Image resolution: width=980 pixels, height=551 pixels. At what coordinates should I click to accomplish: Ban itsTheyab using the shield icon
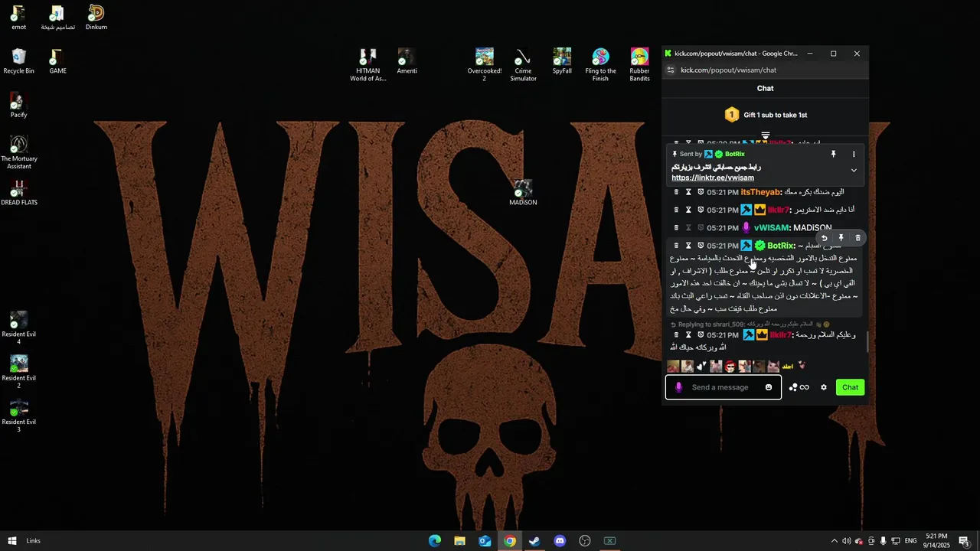tap(701, 192)
